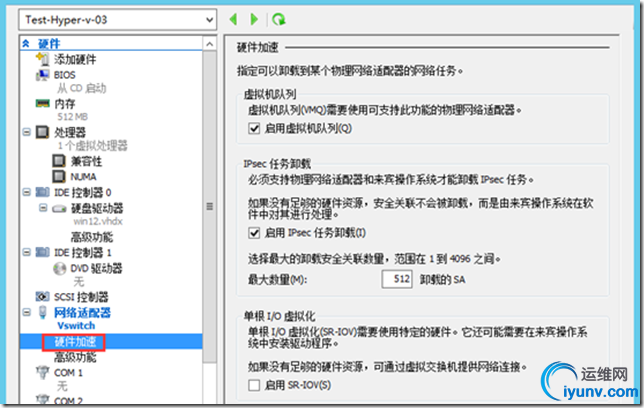Select 硬盘驱动器 entry
Screen dimensions: 644x408
coord(97,208)
